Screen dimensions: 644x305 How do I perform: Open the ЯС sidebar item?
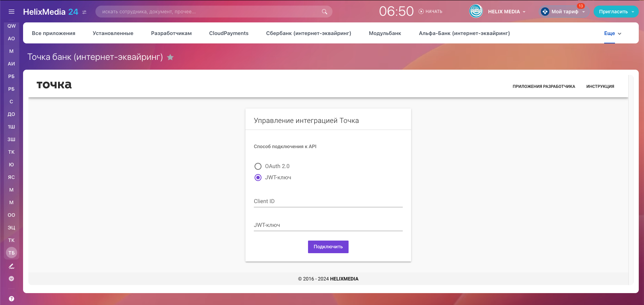12,177
